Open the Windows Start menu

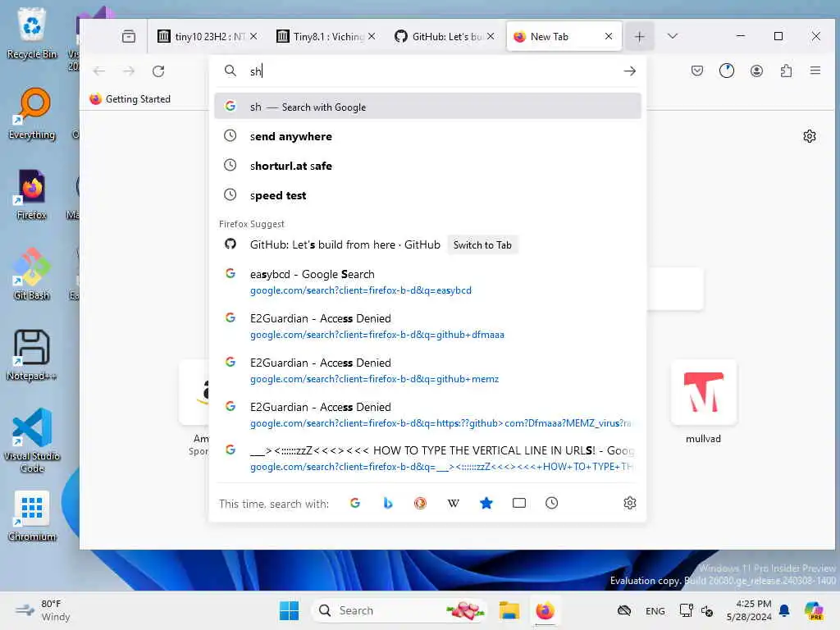click(x=289, y=610)
